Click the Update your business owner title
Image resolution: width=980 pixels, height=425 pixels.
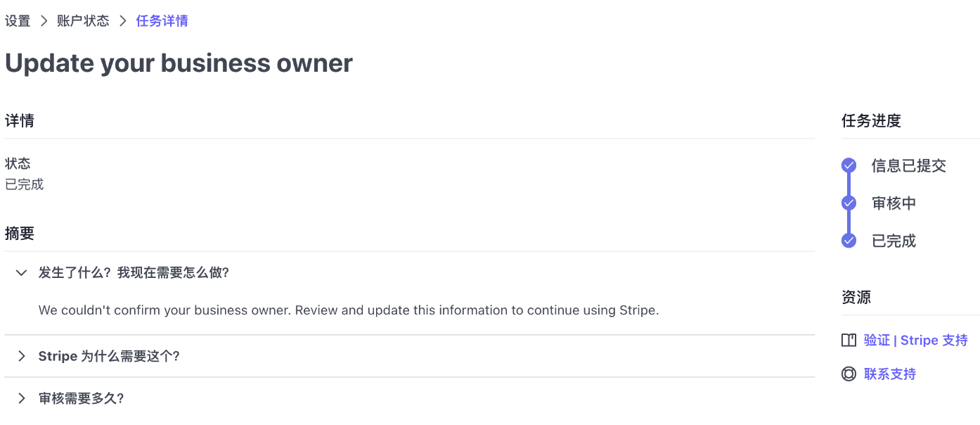pos(179,63)
